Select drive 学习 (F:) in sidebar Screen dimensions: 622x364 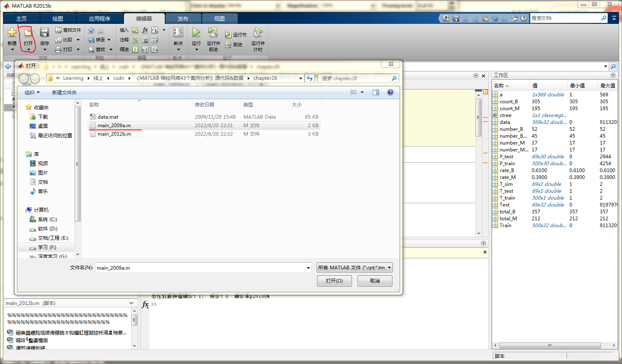coord(46,247)
